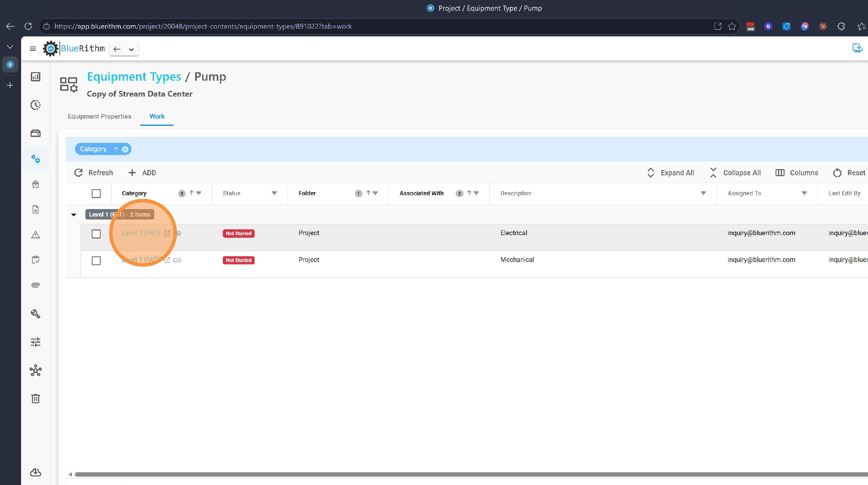Screen dimensions: 868x485
Task: Remove the Category grouping chip
Action: coord(125,149)
